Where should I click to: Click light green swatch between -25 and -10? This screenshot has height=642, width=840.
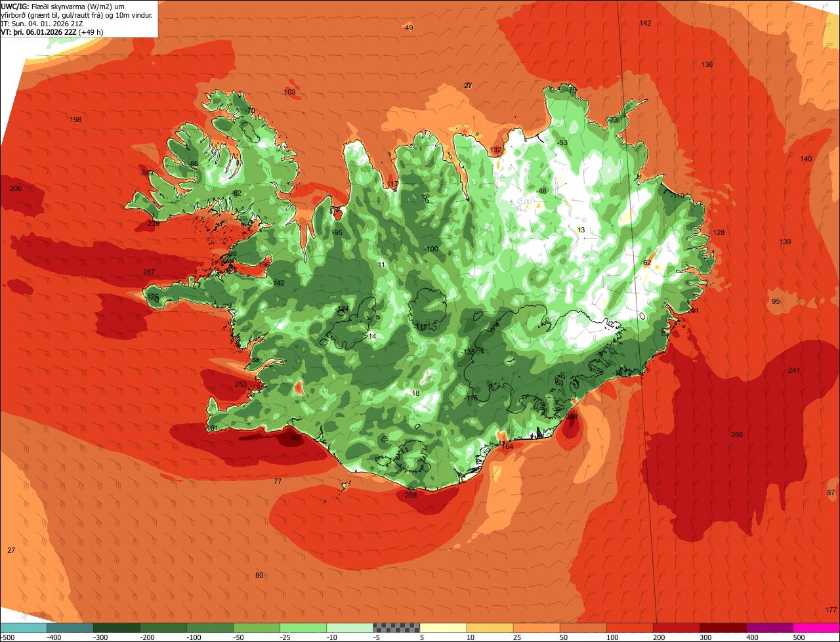(303, 628)
